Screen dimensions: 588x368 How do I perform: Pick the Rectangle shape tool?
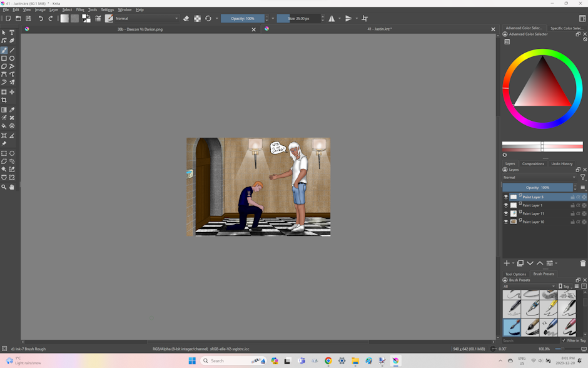[4, 58]
